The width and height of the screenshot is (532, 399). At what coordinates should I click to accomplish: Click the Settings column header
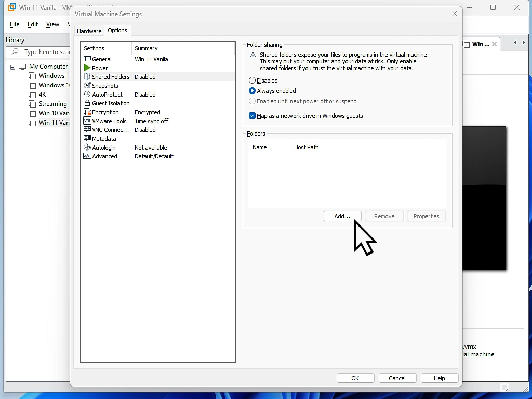[x=106, y=48]
